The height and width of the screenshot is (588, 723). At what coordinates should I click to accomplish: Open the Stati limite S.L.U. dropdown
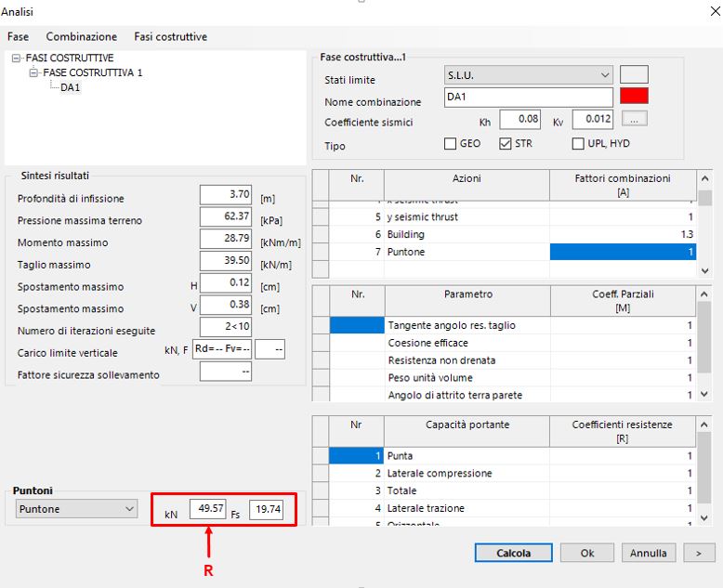pos(605,75)
